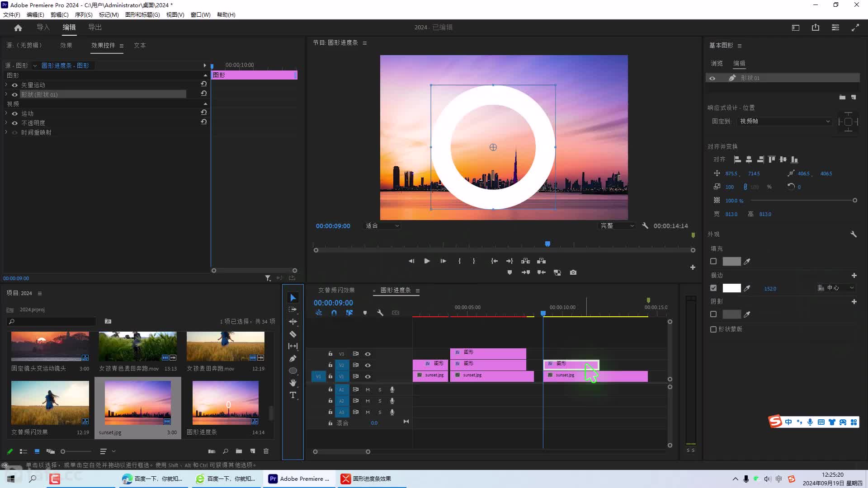Open the button editor plus icon

pos(693,267)
